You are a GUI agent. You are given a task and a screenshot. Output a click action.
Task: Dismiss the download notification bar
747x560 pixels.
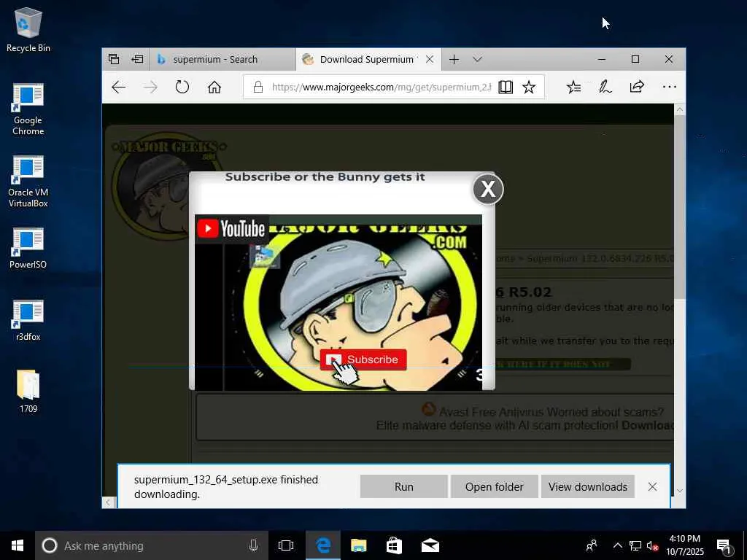click(652, 486)
